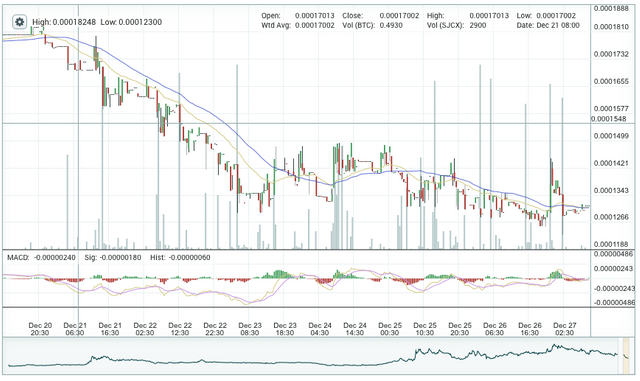Click the Dec 22 12:30 time label
Viewport: 640px width, 381px height.
pyautogui.click(x=180, y=329)
